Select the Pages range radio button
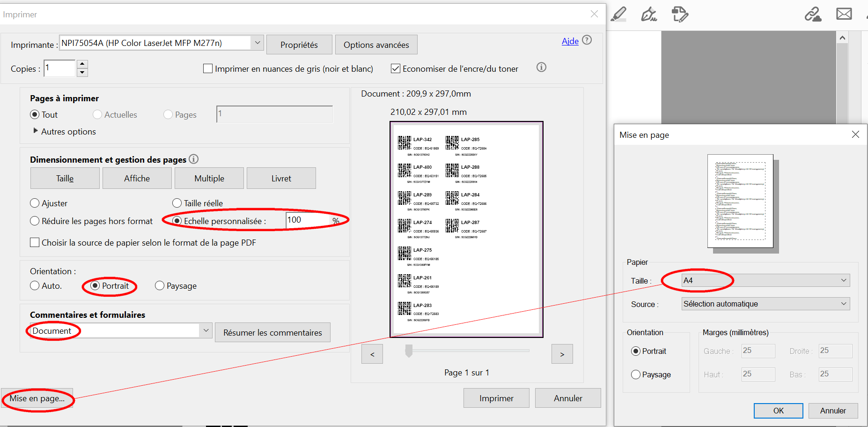868x427 pixels. tap(168, 114)
